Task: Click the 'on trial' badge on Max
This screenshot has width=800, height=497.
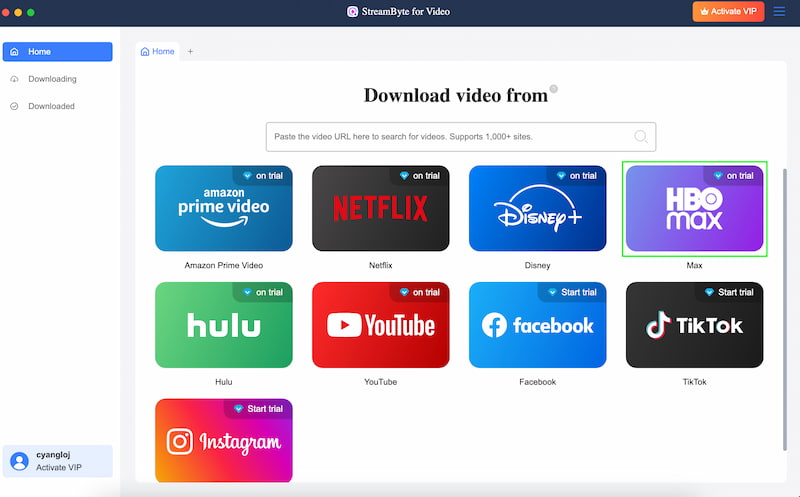Action: point(734,176)
